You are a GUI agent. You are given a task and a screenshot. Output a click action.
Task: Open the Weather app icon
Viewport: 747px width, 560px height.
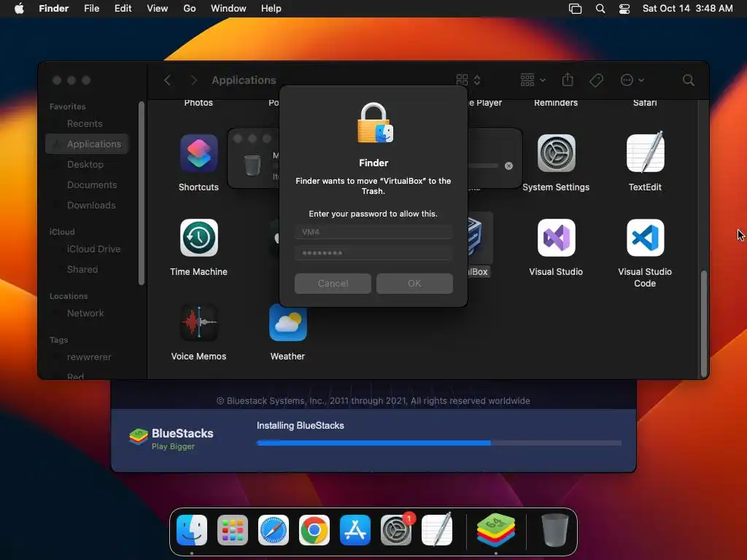pyautogui.click(x=287, y=322)
